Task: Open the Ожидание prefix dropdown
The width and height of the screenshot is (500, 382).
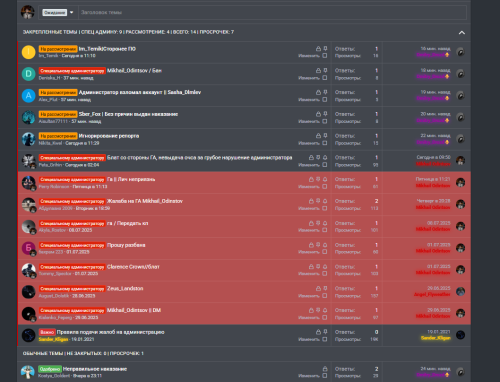Action: (58, 12)
